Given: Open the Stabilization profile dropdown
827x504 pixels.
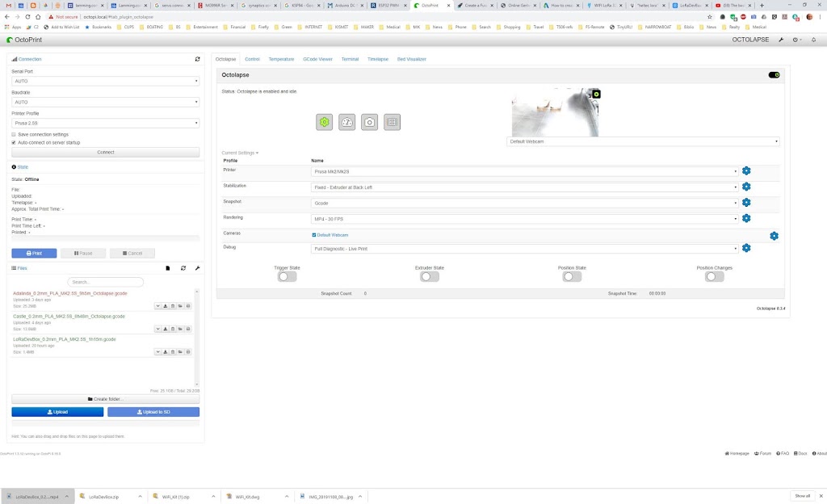Looking at the screenshot, I should (525, 187).
